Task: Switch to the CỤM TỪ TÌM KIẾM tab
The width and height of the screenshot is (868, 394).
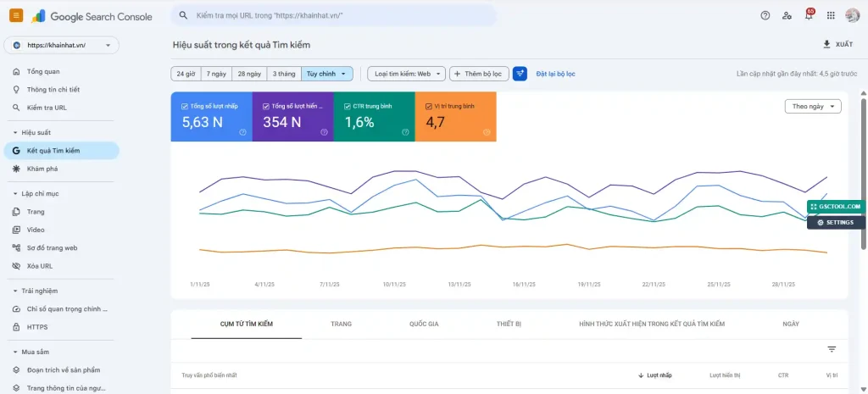Action: point(247,324)
